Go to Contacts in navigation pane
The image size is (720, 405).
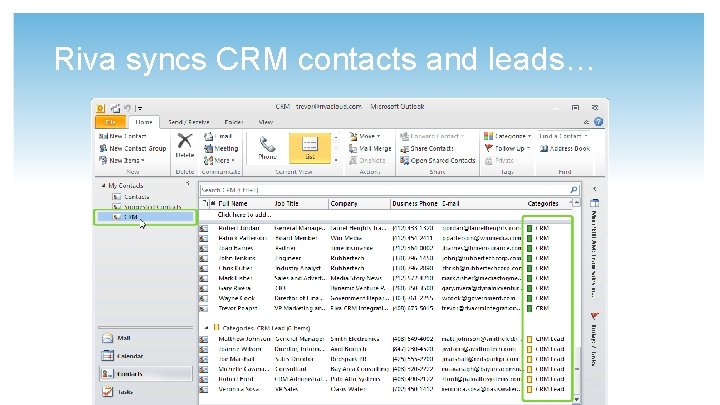pos(145,374)
